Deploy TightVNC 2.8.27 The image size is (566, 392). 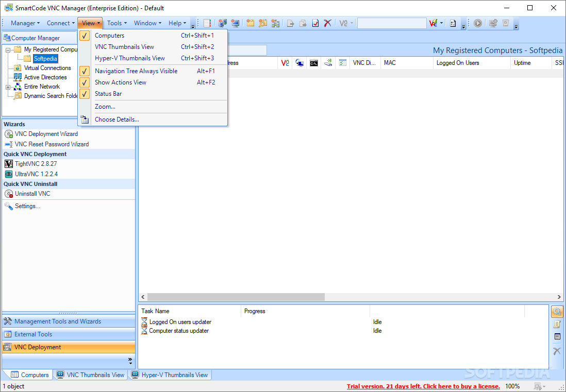[31, 164]
